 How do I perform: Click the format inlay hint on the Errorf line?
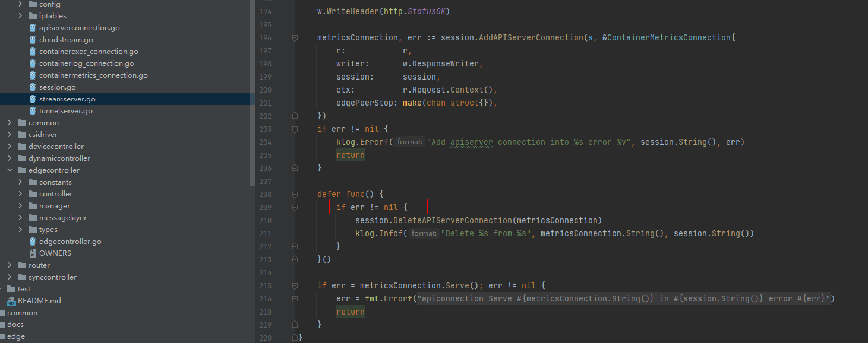pos(409,142)
